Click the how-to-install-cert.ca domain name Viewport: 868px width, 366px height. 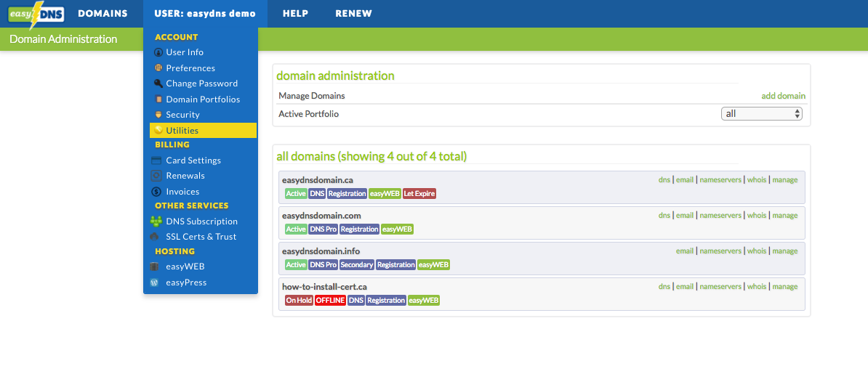[x=324, y=287]
